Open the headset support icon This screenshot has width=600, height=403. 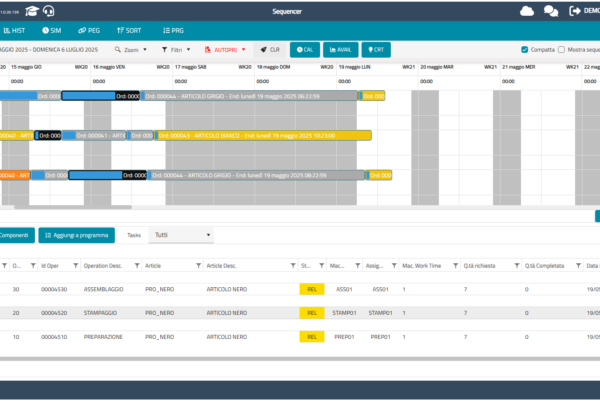click(49, 11)
